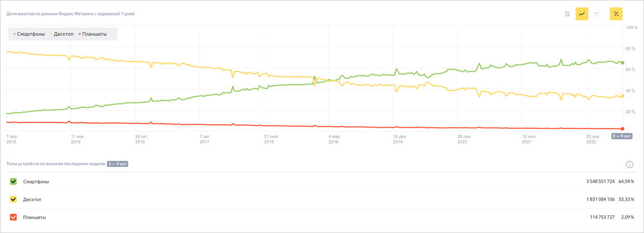Switch to stacked area chart view

click(x=568, y=14)
